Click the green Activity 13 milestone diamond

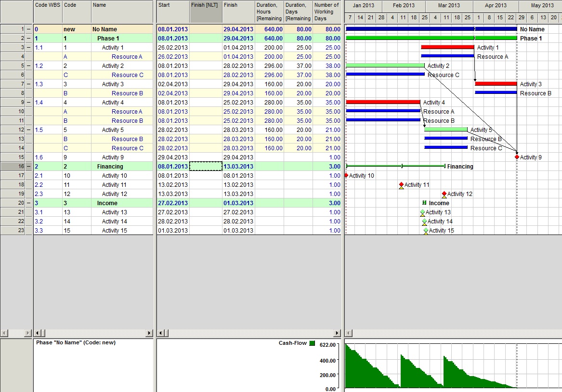[x=422, y=212]
